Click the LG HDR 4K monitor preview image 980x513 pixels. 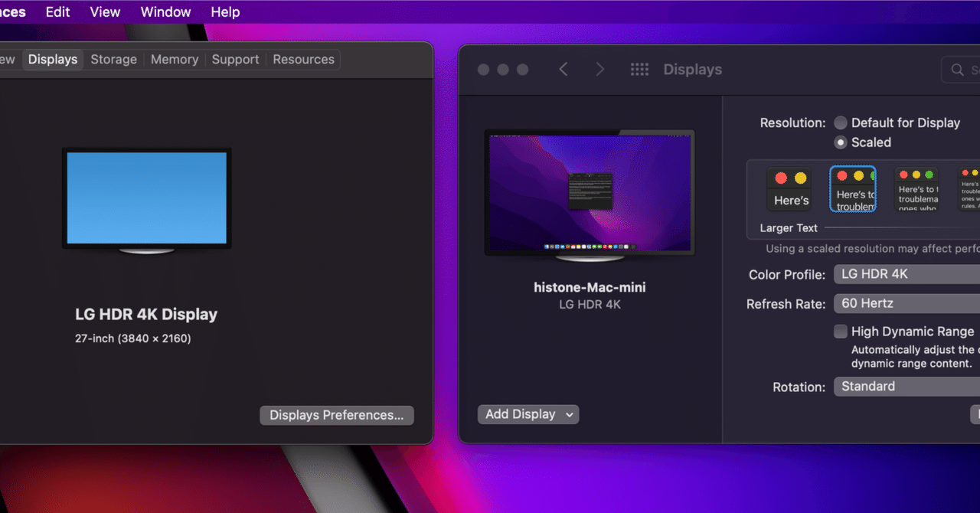(590, 196)
